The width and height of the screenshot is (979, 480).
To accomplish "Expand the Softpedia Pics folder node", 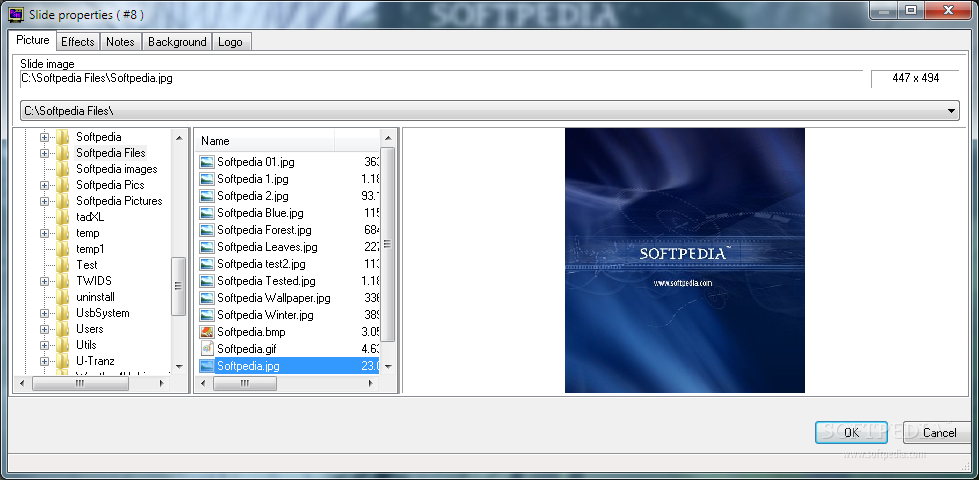I will (44, 185).
